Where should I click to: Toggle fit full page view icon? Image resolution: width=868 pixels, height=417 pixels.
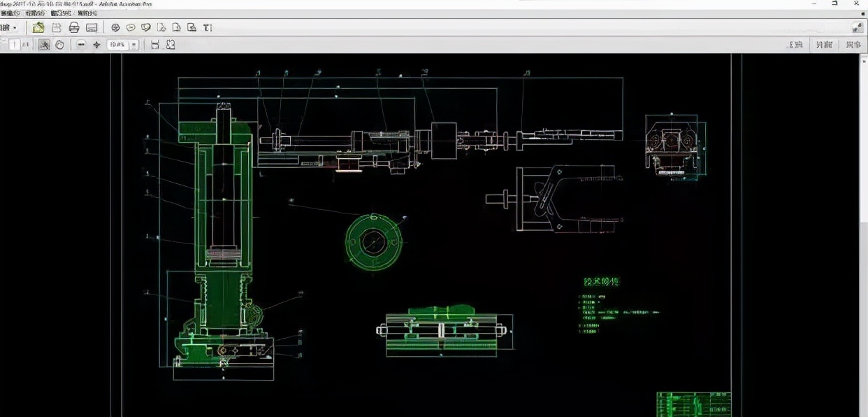(x=170, y=45)
